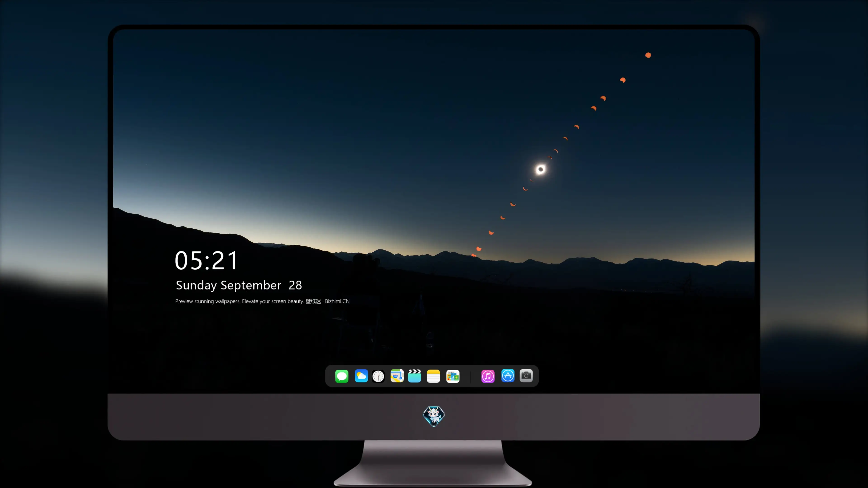Click the dragon mascot logo on monitor chin
Image resolution: width=868 pixels, height=488 pixels.
pos(434,416)
